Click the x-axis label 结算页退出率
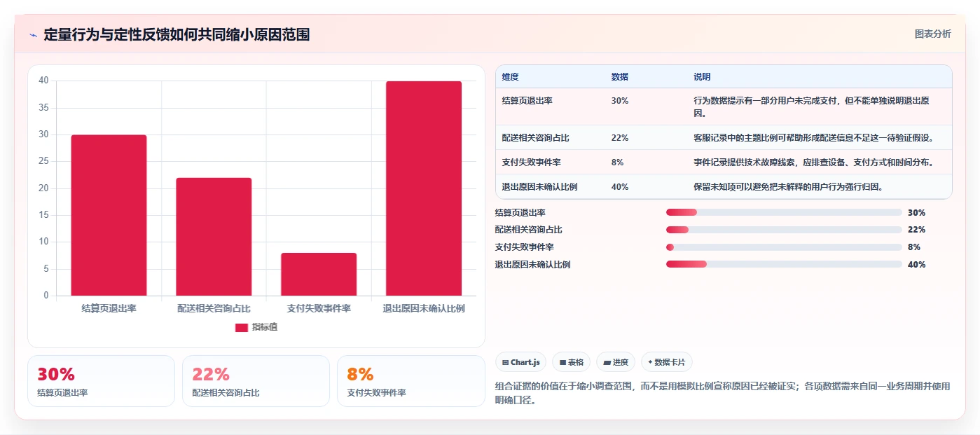This screenshot has height=435, width=980. (x=109, y=308)
